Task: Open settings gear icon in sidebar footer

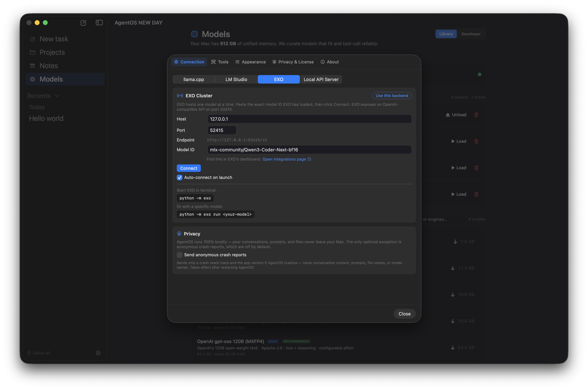Action: coord(98,353)
